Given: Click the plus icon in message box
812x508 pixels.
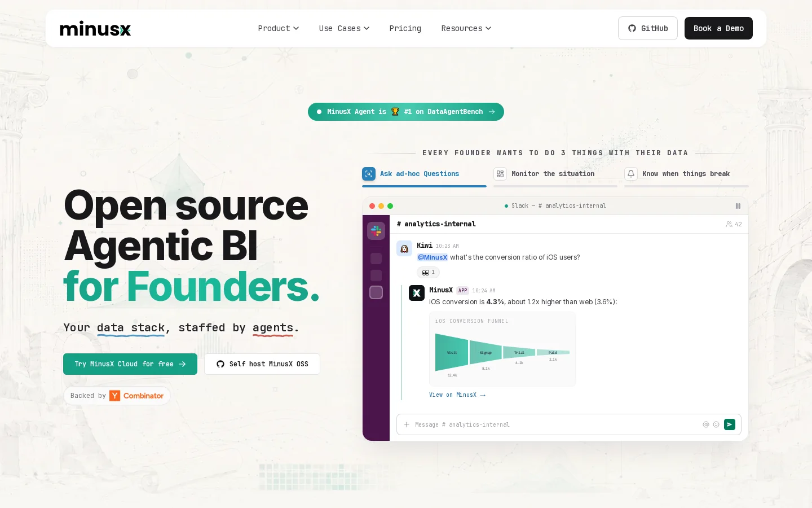Looking at the screenshot, I should click(x=407, y=424).
